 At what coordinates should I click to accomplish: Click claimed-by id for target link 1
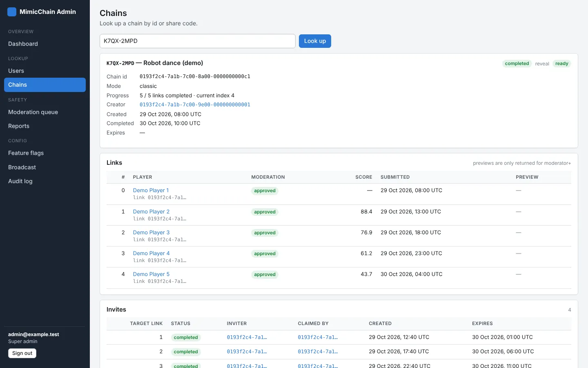point(318,337)
